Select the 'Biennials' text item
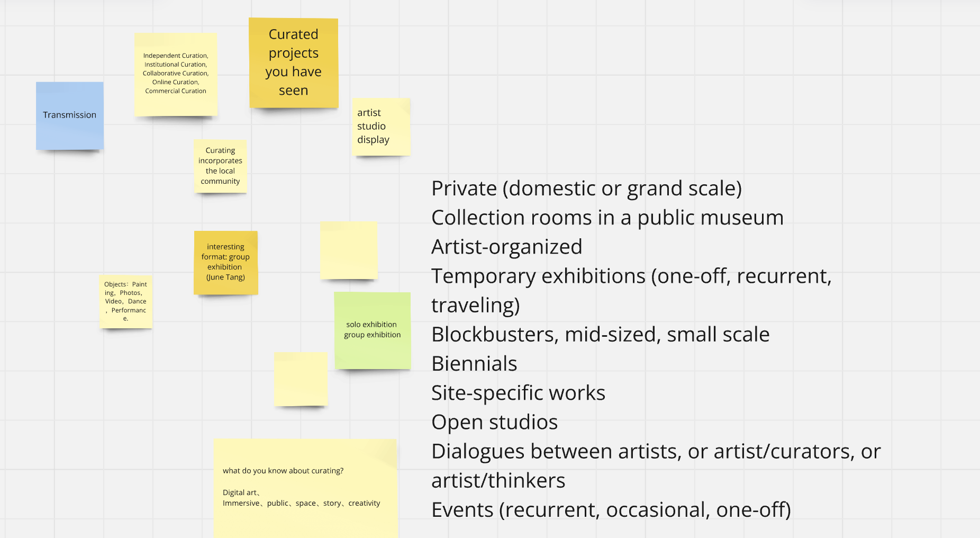 [474, 363]
